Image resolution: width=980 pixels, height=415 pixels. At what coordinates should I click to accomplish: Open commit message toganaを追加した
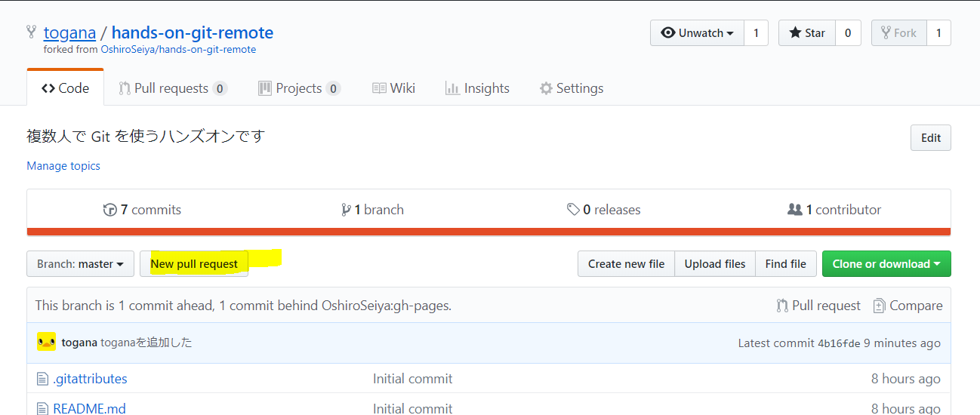tap(146, 343)
